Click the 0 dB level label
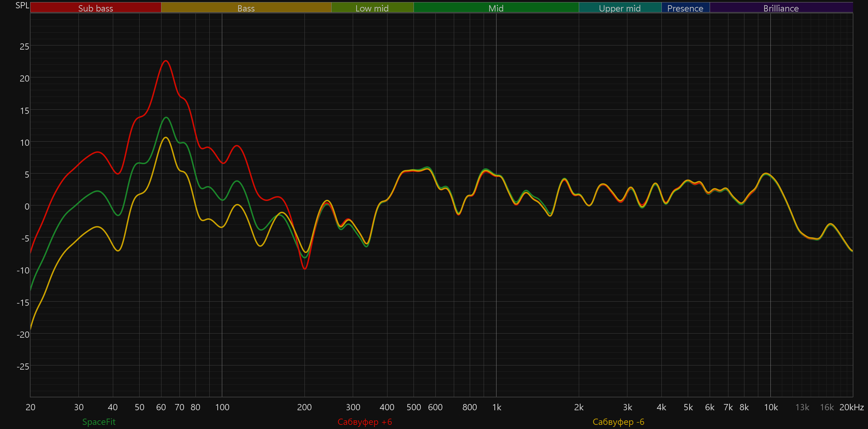Viewport: 868px width, 429px height. coord(27,207)
